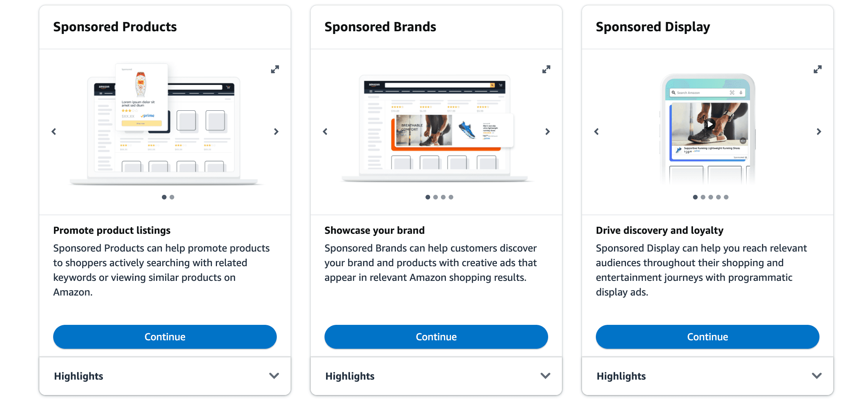Expand the Sponsored Display preview image
Image resolution: width=868 pixels, height=402 pixels.
tap(818, 69)
